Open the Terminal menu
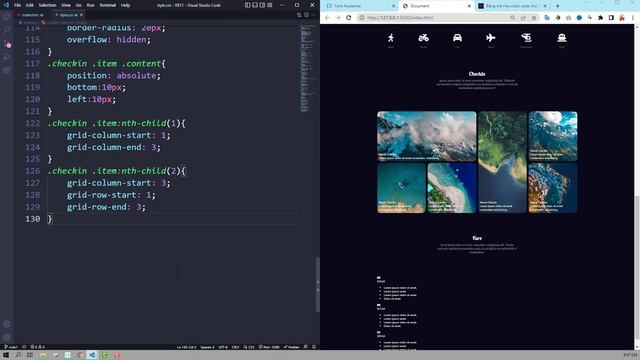The image size is (640, 360). click(x=108, y=5)
